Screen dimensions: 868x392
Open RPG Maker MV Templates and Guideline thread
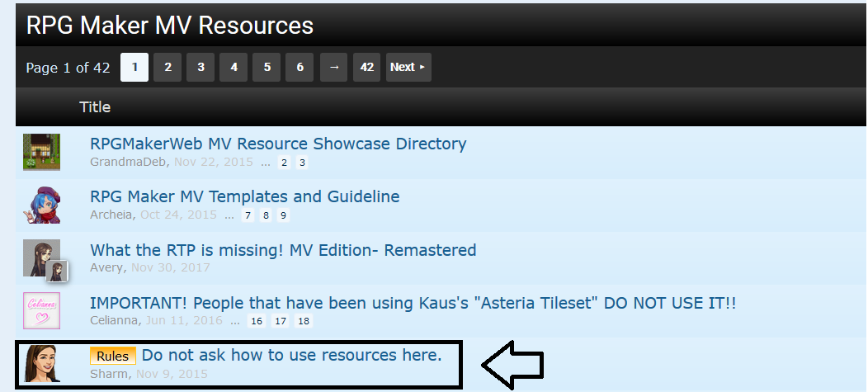(x=245, y=197)
